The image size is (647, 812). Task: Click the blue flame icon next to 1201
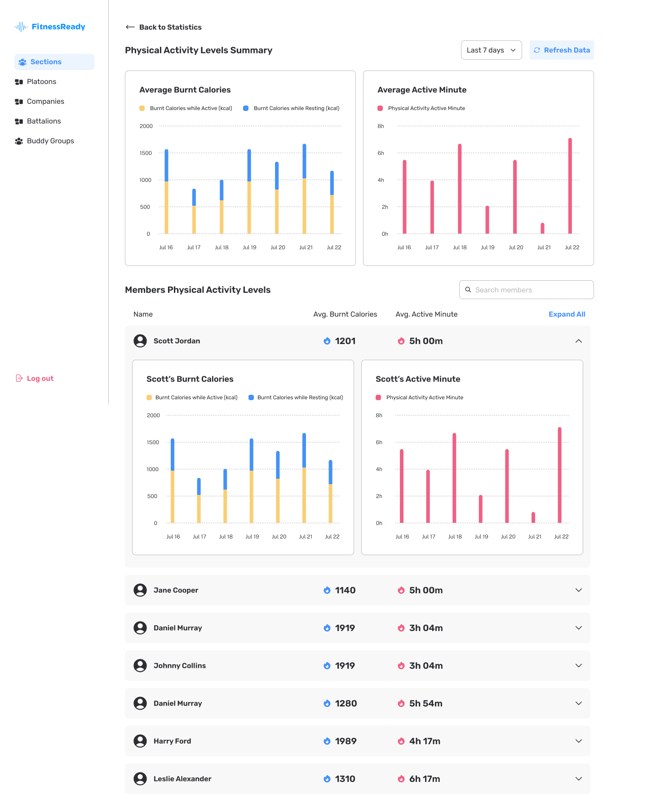click(x=327, y=341)
